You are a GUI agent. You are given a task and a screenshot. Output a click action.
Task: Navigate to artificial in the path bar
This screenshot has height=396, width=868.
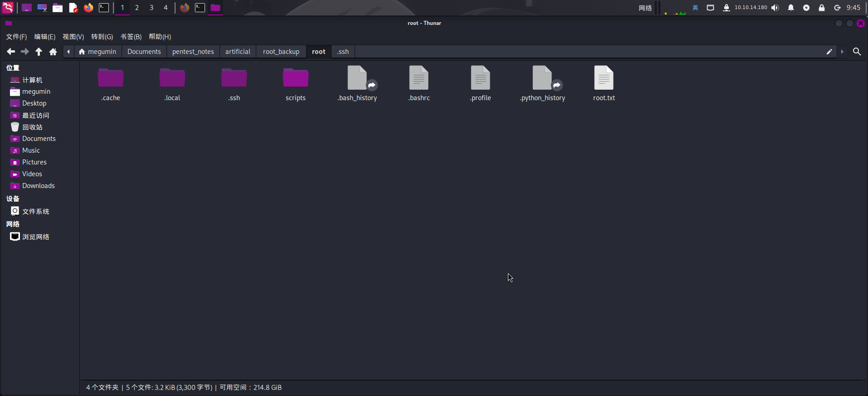[238, 52]
